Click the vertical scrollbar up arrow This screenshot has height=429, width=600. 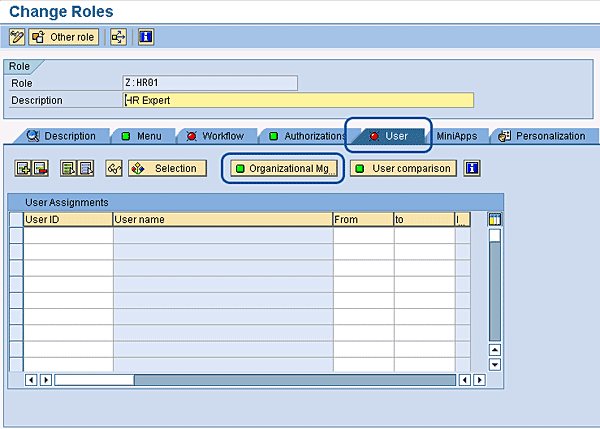495,350
